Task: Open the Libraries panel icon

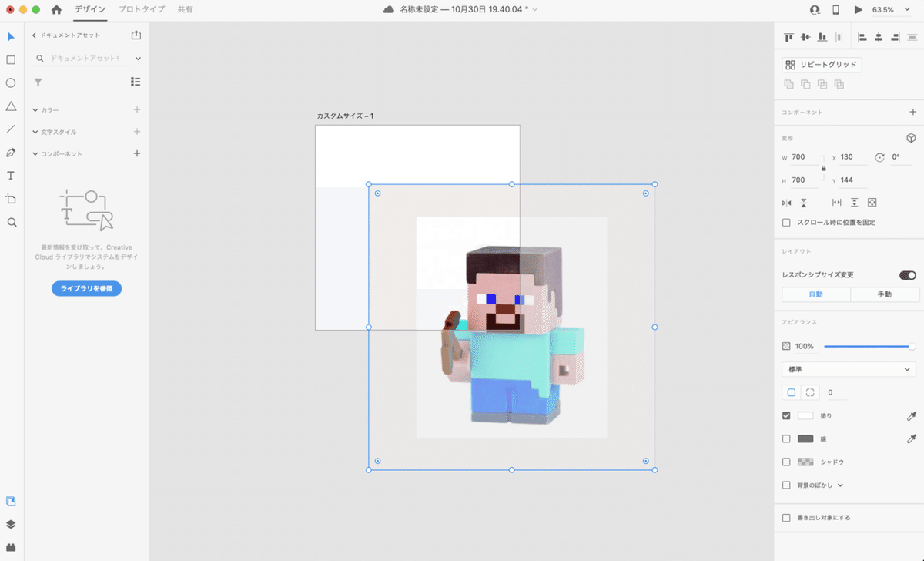Action: [11, 501]
